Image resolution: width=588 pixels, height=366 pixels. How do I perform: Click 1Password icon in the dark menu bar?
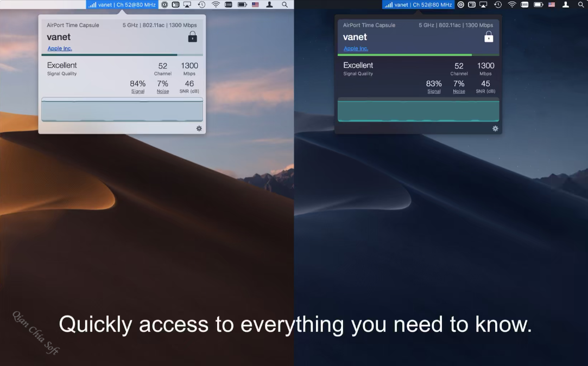460,4
